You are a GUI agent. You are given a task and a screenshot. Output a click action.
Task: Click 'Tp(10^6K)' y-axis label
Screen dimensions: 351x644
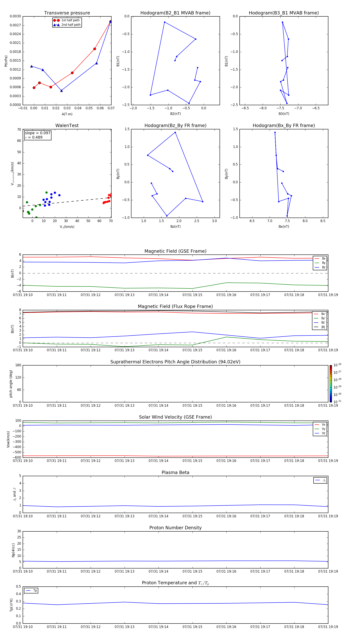click(x=11, y=605)
